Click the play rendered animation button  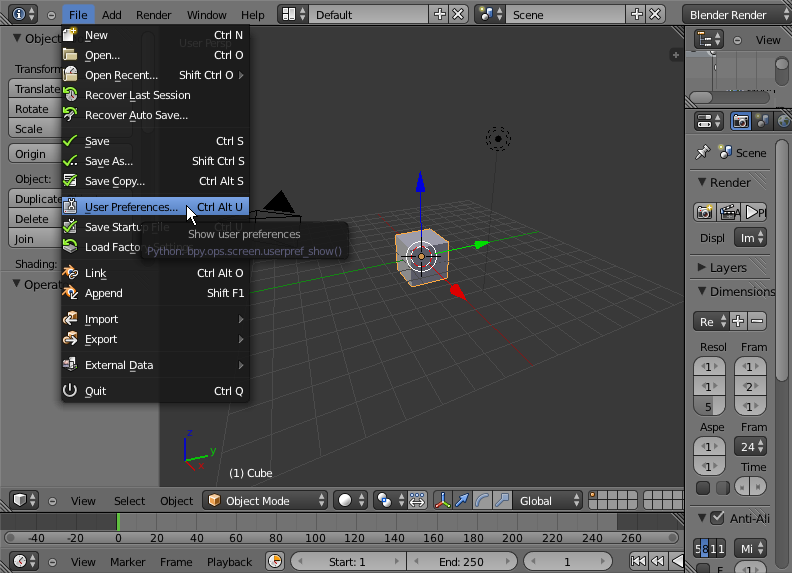[755, 212]
